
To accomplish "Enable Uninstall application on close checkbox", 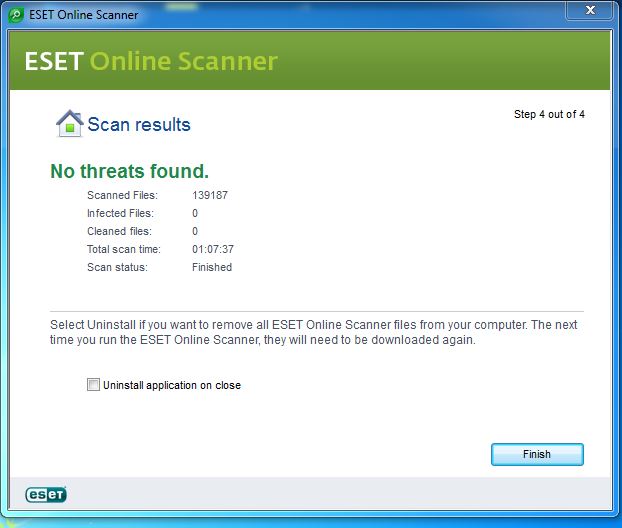I will point(93,384).
